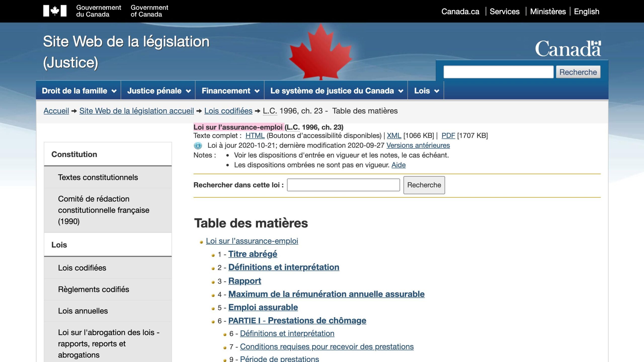Open the PDF version of the law

pos(448,135)
